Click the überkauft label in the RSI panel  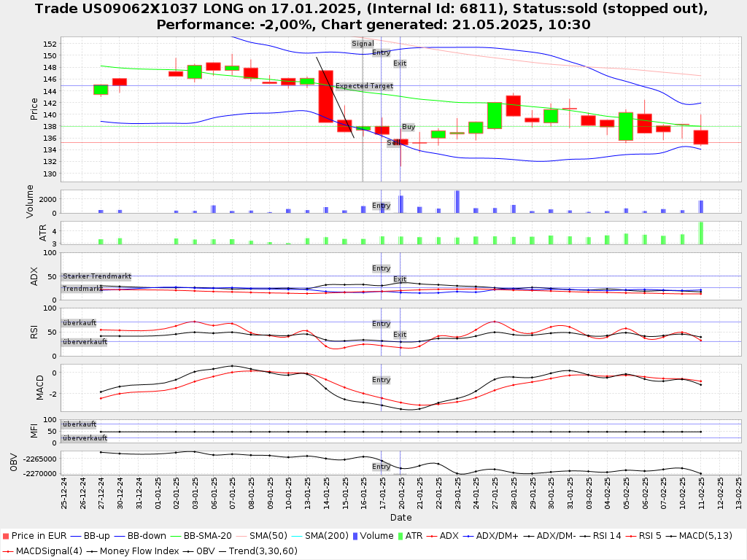click(x=79, y=322)
